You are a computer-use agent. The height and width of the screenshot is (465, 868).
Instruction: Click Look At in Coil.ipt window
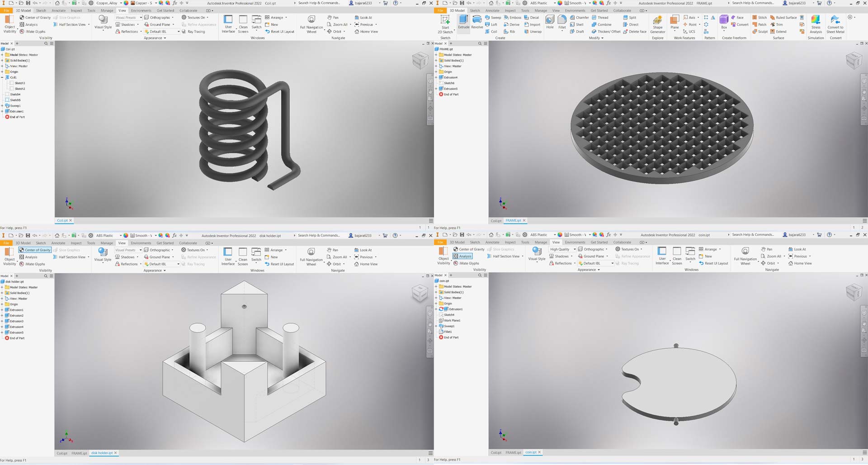[x=363, y=18]
